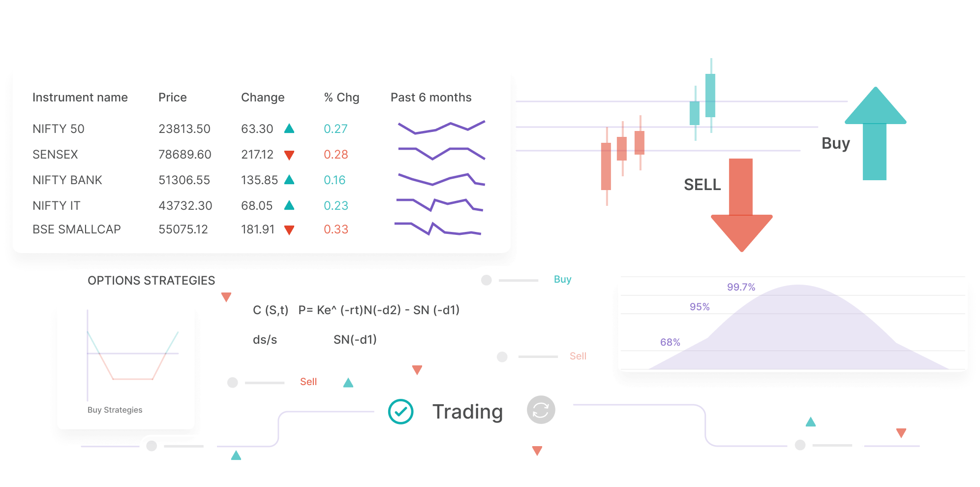This screenshot has width=980, height=487.
Task: Click the Instrument name column header
Action: pyautogui.click(x=80, y=97)
